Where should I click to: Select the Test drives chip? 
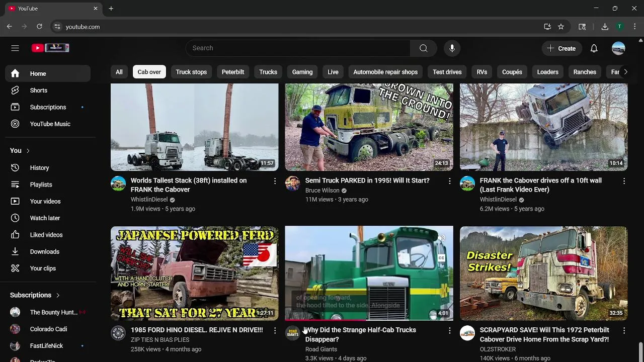pos(447,72)
